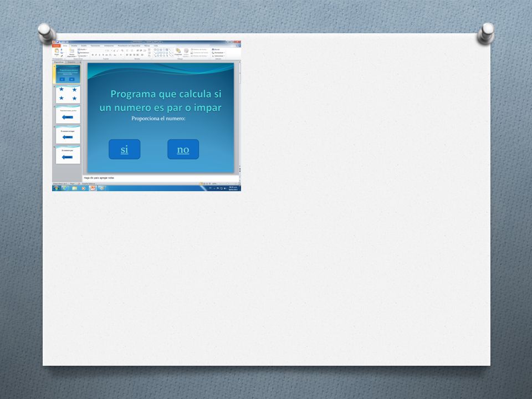The width and height of the screenshot is (532, 399).
Task: Switch to the Esquema pane tab
Action: pyautogui.click(x=71, y=62)
